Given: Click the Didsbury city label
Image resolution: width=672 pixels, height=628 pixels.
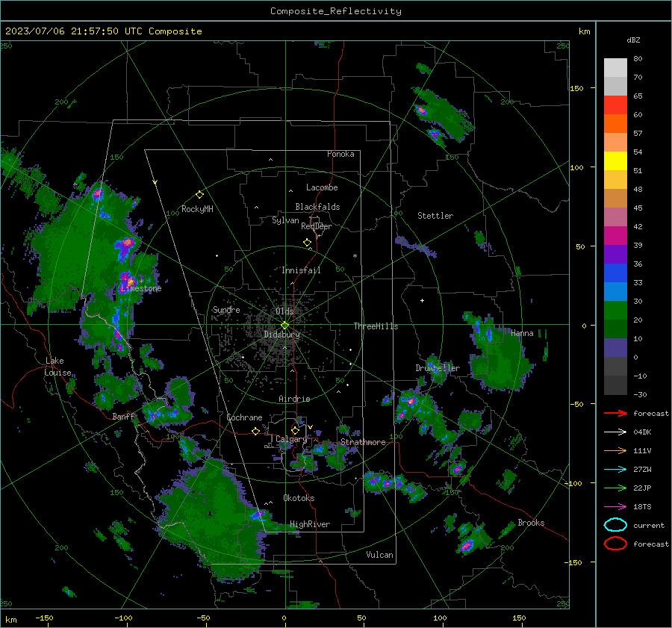Looking at the screenshot, I should 281,335.
